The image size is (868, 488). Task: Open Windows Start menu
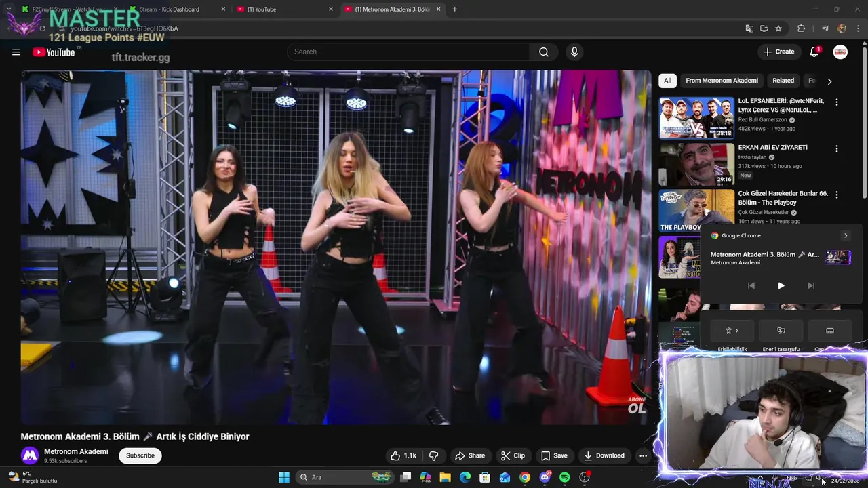[284, 477]
